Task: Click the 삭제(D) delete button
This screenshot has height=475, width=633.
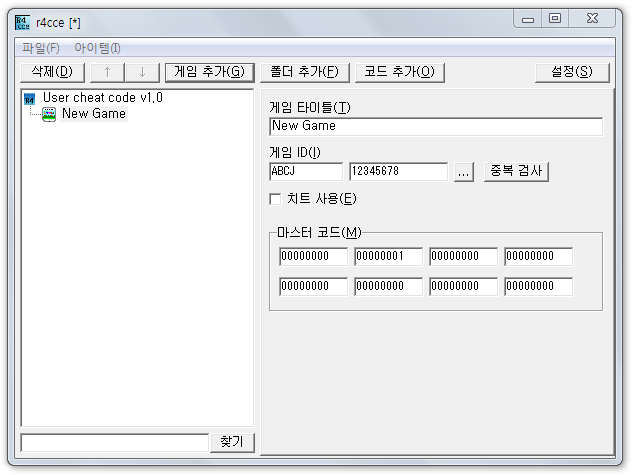Action: point(52,72)
